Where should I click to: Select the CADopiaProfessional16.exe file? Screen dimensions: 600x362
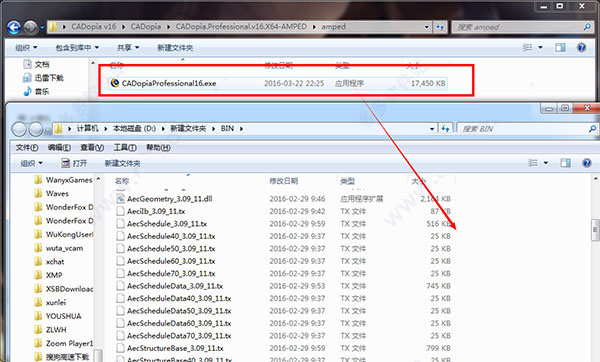(277, 83)
